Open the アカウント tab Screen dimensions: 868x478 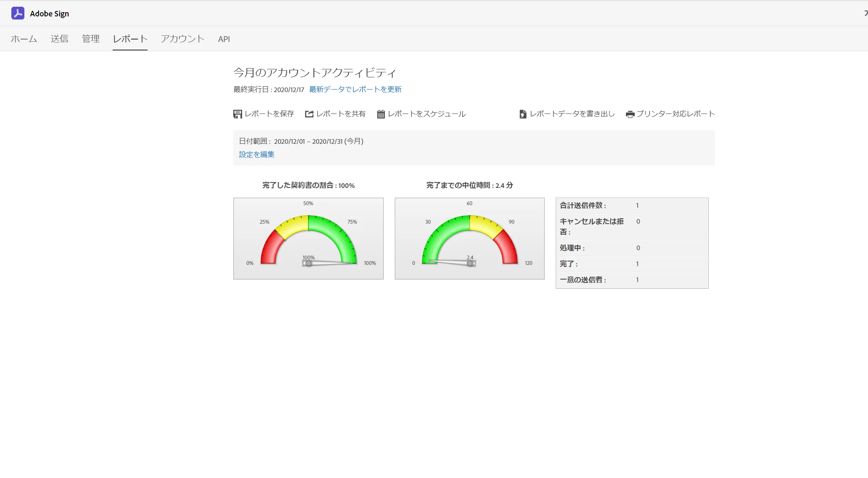tap(182, 39)
